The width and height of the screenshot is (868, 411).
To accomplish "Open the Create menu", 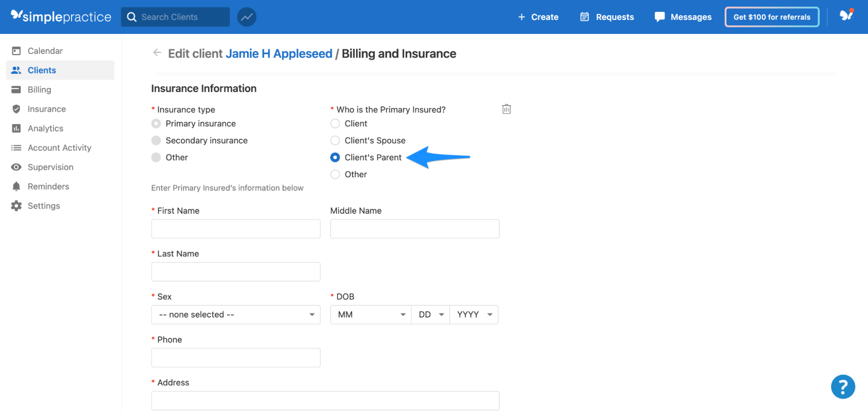I will point(538,17).
